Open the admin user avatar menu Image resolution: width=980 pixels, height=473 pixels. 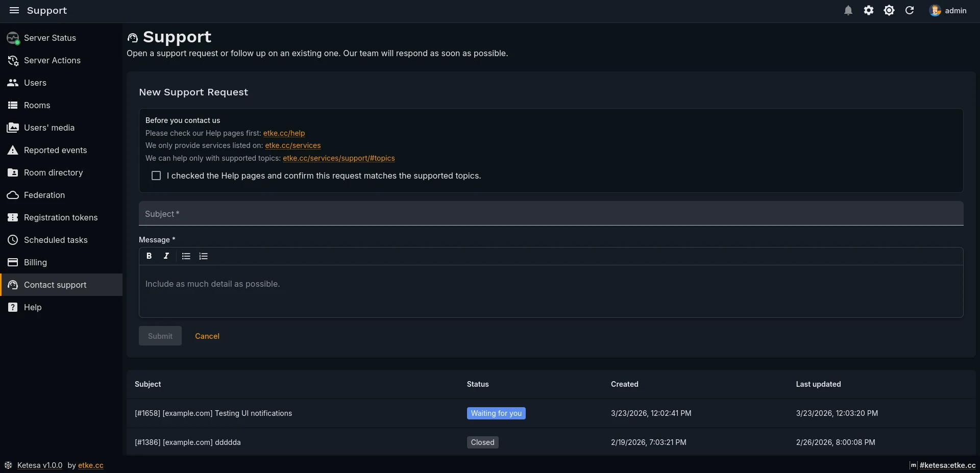[x=948, y=10]
